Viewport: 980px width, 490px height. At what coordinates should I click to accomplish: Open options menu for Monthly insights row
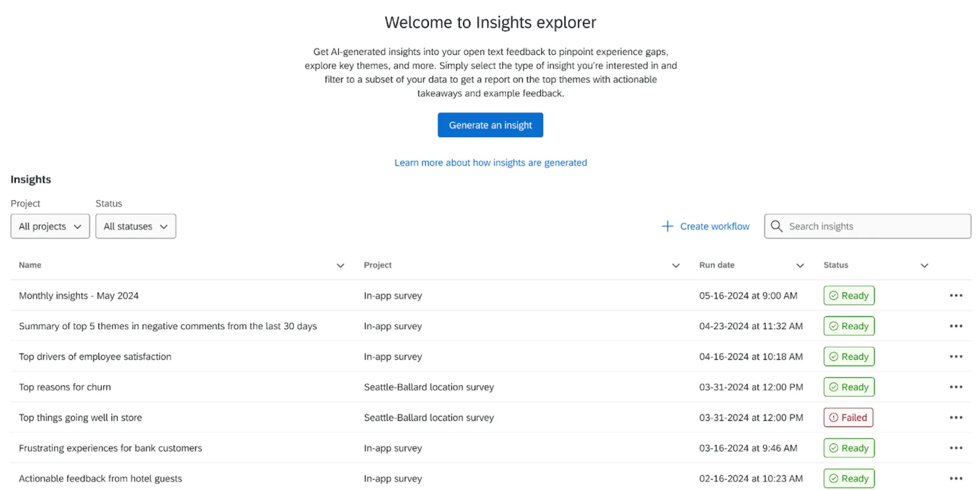tap(956, 296)
